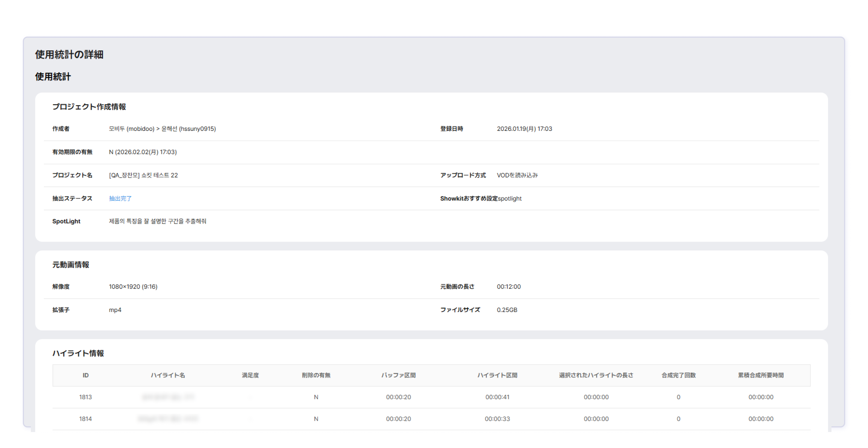Click the 0.25GB file size value
868x448 pixels.
(x=507, y=310)
